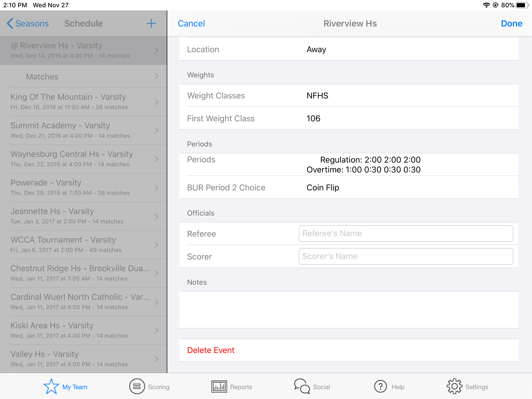This screenshot has height=399, width=532.
Task: Tap the empty Notes text area
Action: (x=349, y=310)
